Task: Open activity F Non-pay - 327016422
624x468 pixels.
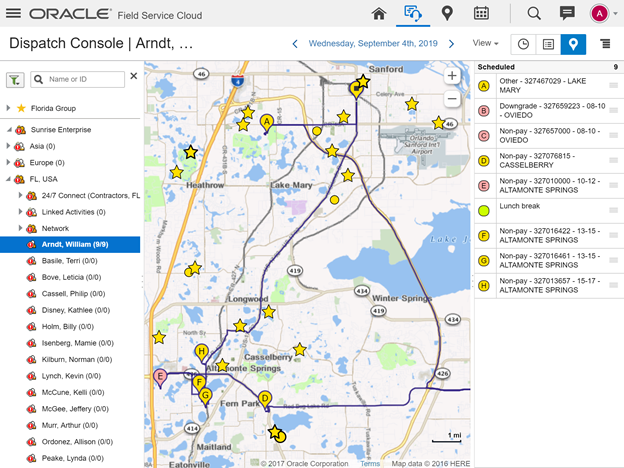Action: tap(549, 236)
